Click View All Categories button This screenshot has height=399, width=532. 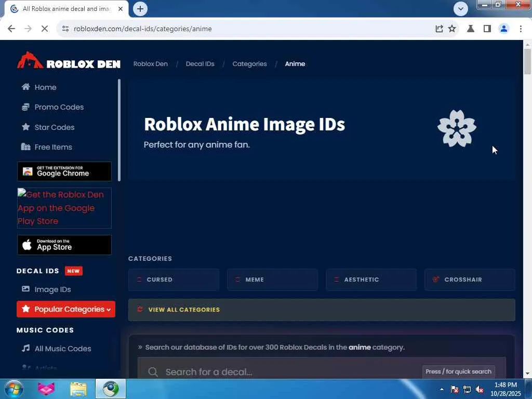click(322, 310)
